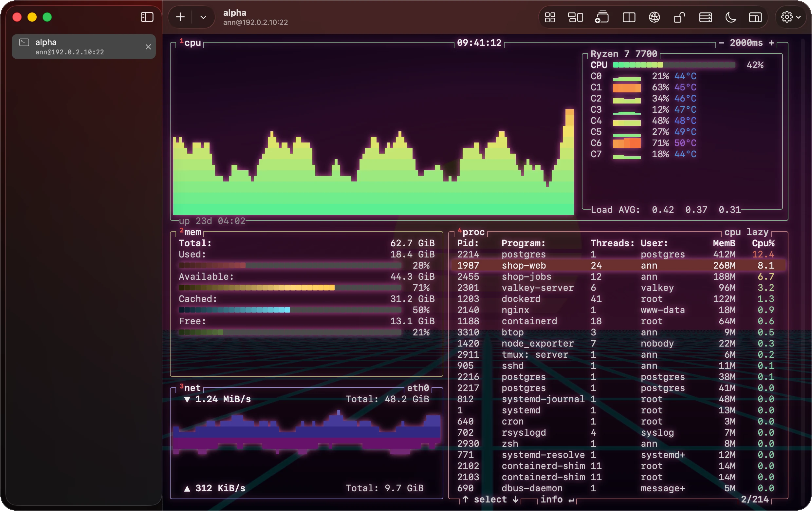This screenshot has height=511, width=812.
Task: Click the Cached memory 50% bar
Action: [290, 310]
